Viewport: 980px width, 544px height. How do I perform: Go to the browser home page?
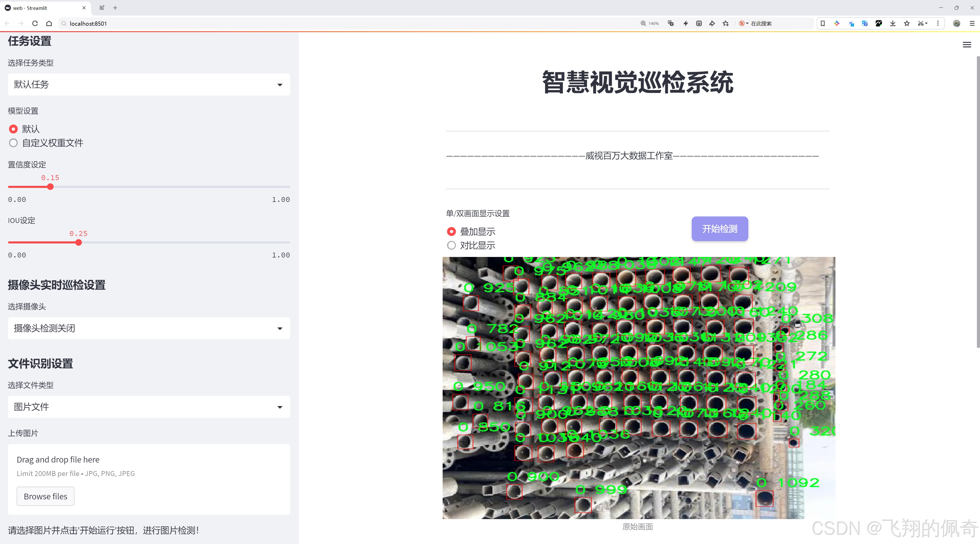point(49,23)
